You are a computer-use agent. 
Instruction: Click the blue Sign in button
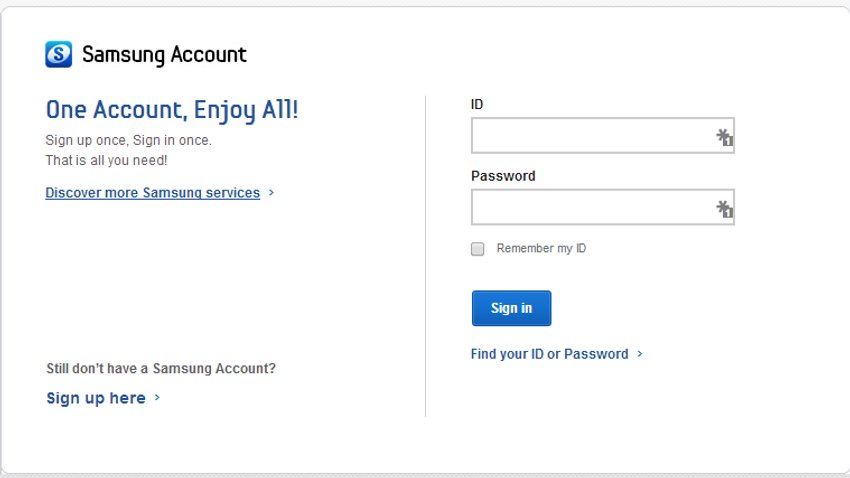pos(511,308)
